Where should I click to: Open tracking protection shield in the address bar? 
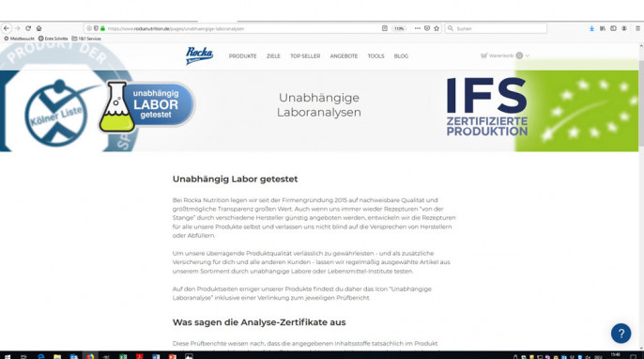[96, 28]
